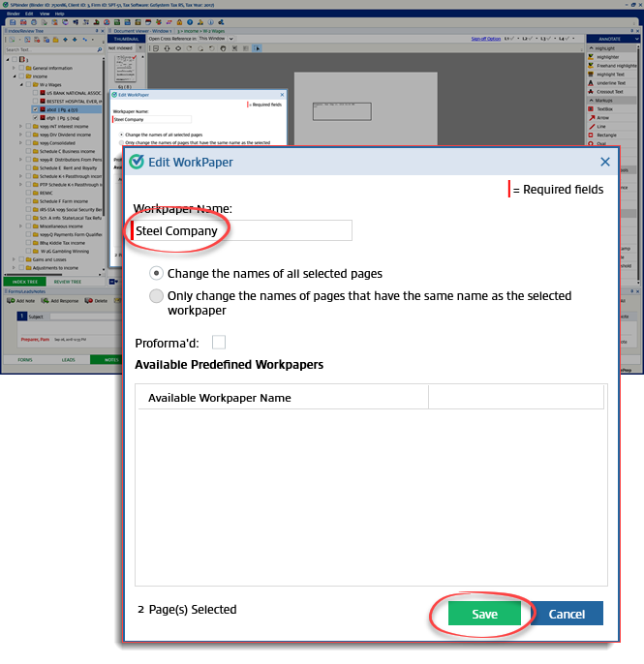Select 'Change the names of all selected pages'
The image size is (644, 664).
click(x=156, y=274)
